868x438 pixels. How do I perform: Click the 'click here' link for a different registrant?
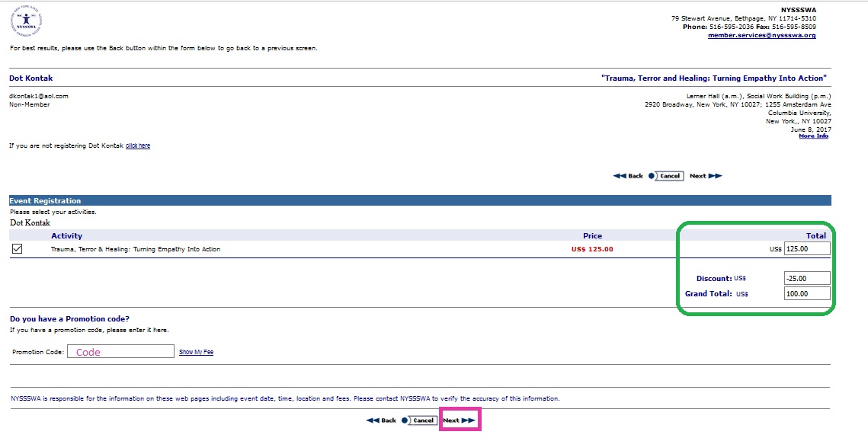(x=138, y=145)
